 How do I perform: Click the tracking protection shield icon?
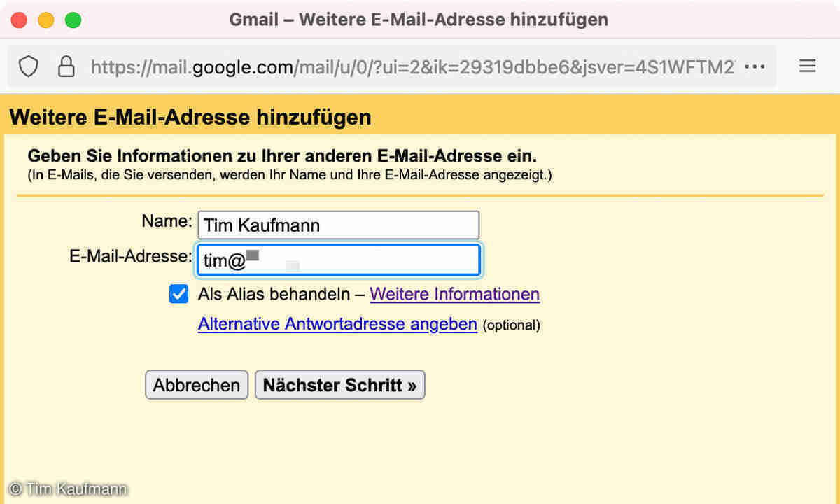[28, 66]
